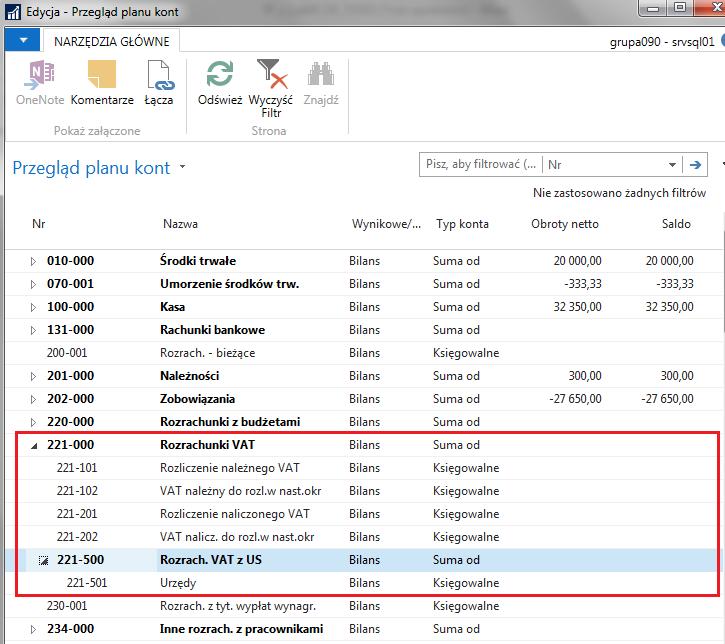The width and height of the screenshot is (725, 644).
Task: Open the Nr filter field dropdown
Action: tap(672, 165)
